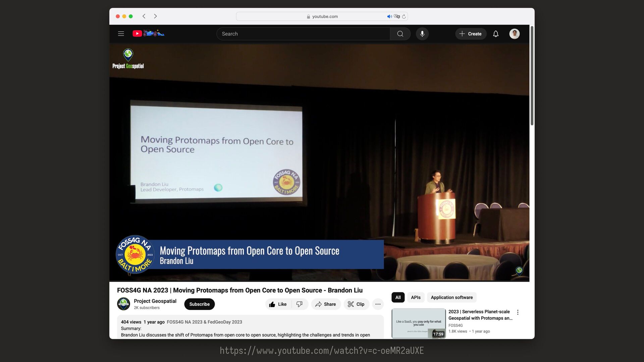Screen dimensions: 644x362
Task: Toggle Like on the video
Action: [x=278, y=304]
